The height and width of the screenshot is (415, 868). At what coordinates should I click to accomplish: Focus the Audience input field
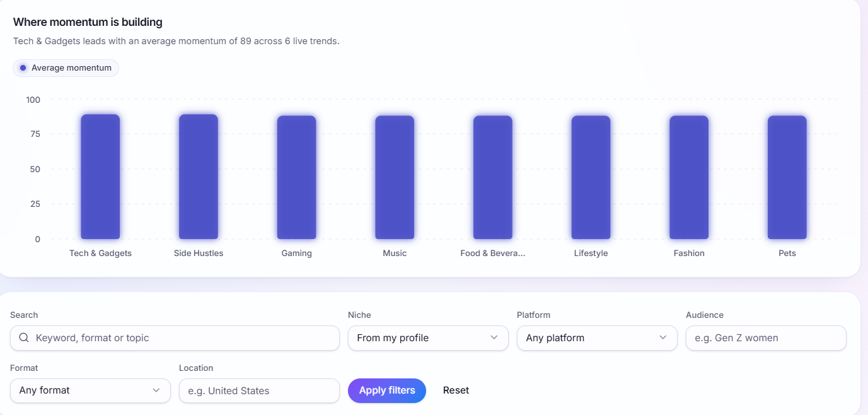coord(766,338)
